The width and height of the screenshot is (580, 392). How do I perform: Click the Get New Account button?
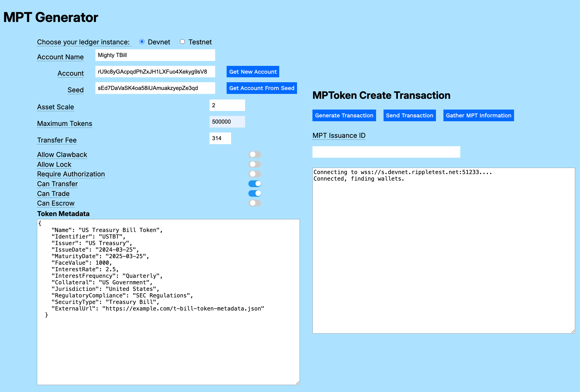(x=253, y=71)
